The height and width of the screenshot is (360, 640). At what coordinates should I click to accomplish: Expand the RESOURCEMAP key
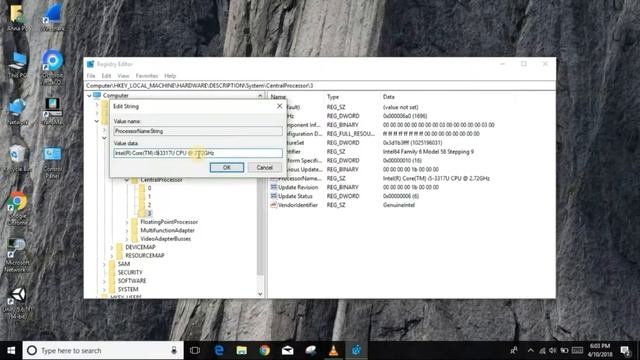[x=112, y=256]
